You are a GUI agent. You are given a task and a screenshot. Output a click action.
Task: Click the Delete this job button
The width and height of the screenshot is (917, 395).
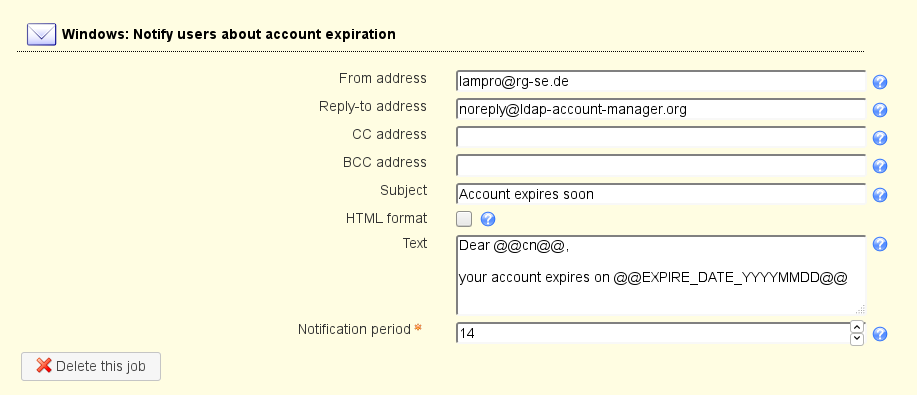pyautogui.click(x=91, y=366)
